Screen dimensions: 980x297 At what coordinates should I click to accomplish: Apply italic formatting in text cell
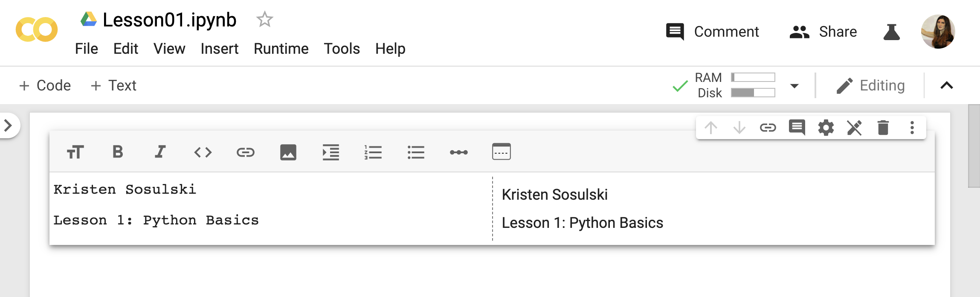point(160,152)
